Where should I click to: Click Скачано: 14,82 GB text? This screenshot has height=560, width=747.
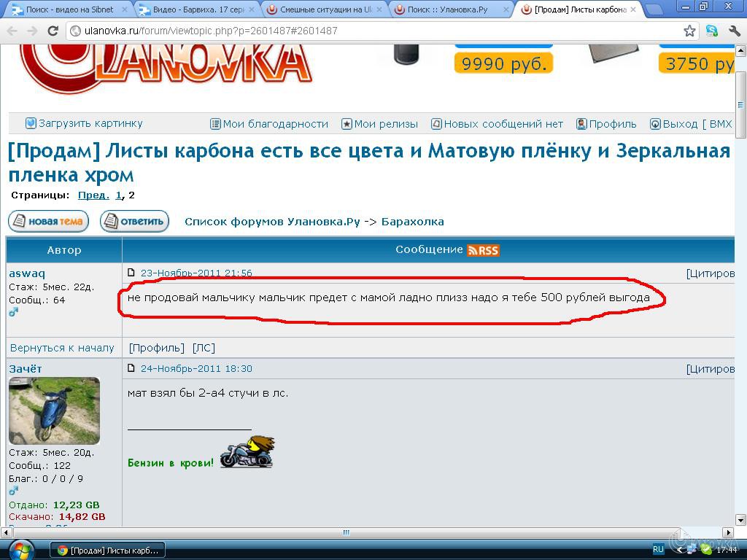pyautogui.click(x=57, y=517)
